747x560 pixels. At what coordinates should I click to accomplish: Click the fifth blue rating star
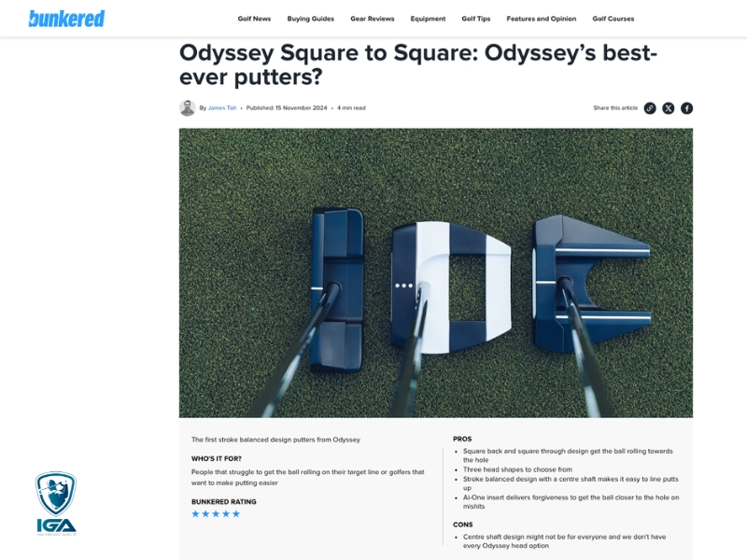(x=236, y=514)
